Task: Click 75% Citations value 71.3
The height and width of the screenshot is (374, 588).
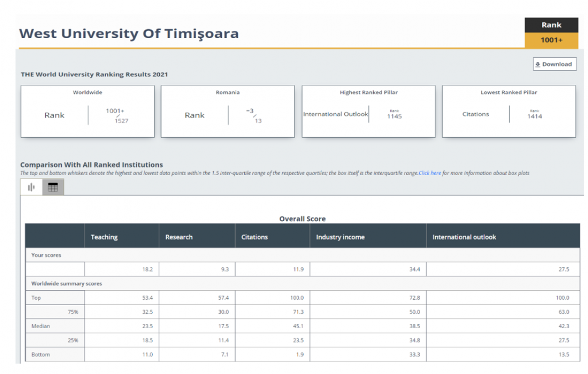Action: tap(298, 312)
